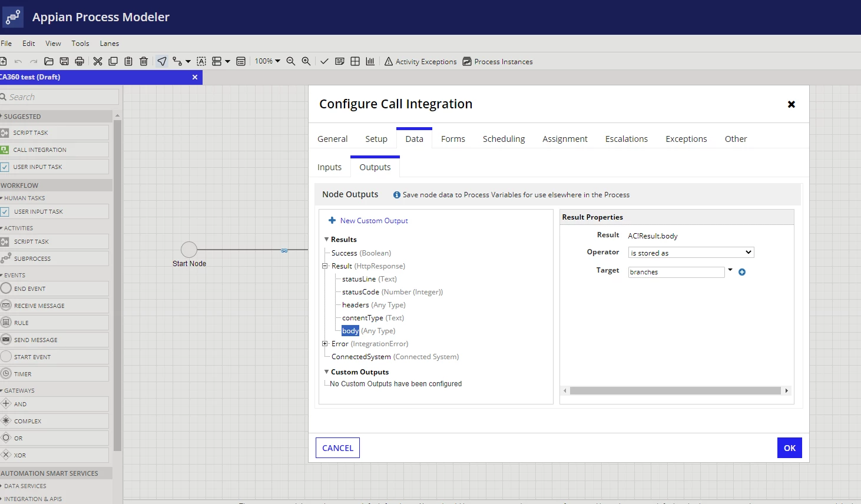This screenshot has height=504, width=861.
Task: Collapse the Custom Outputs section
Action: [x=327, y=372]
